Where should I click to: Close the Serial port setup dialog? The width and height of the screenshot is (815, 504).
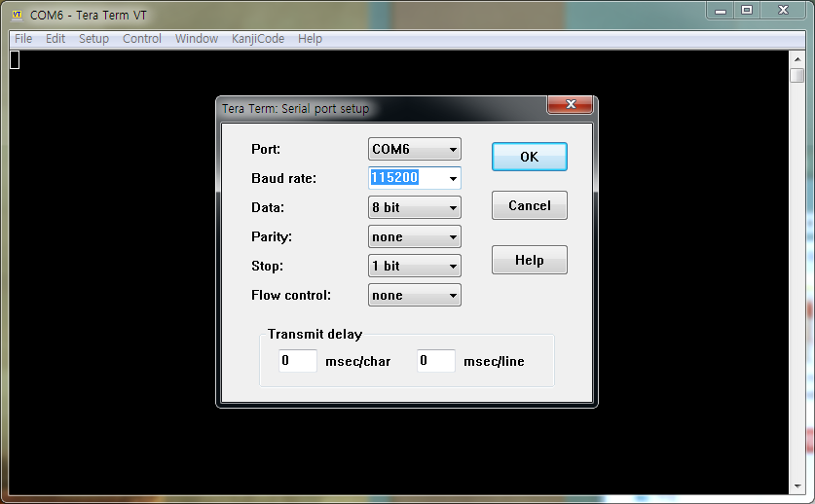[x=571, y=104]
